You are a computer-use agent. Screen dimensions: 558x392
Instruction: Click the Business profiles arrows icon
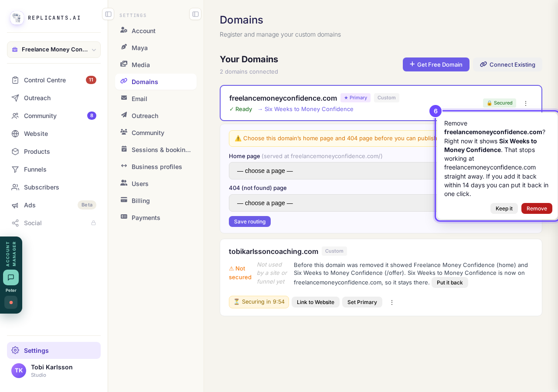pyautogui.click(x=124, y=166)
